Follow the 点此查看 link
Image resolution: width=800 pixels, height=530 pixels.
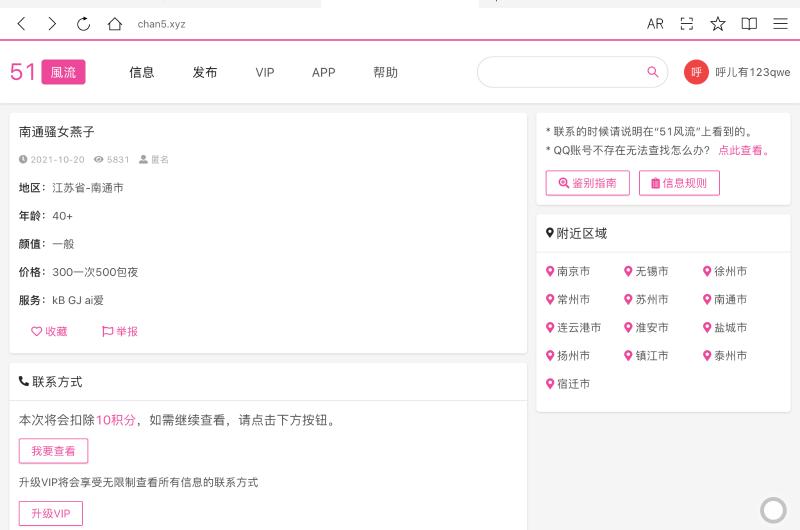[744, 150]
